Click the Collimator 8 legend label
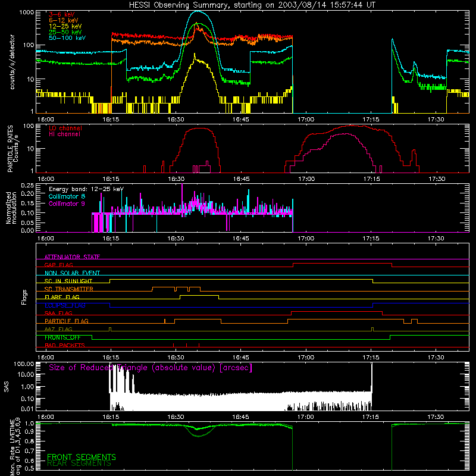Image resolution: width=476 pixels, height=476 pixels. pyautogui.click(x=67, y=196)
